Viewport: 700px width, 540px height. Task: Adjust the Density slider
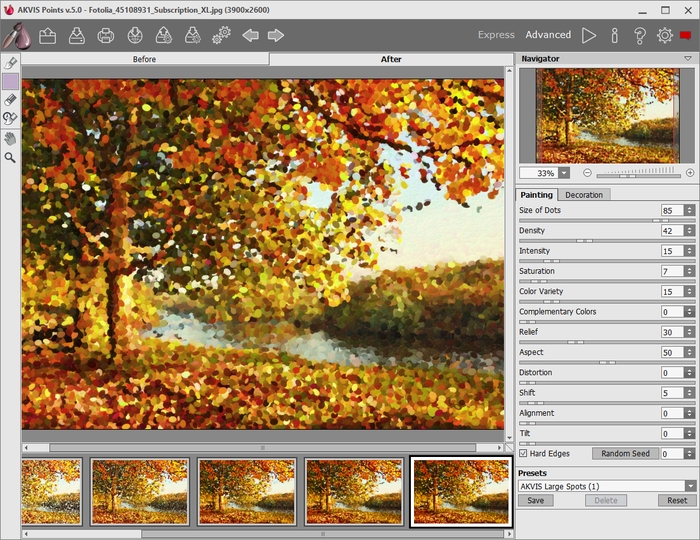pyautogui.click(x=607, y=241)
